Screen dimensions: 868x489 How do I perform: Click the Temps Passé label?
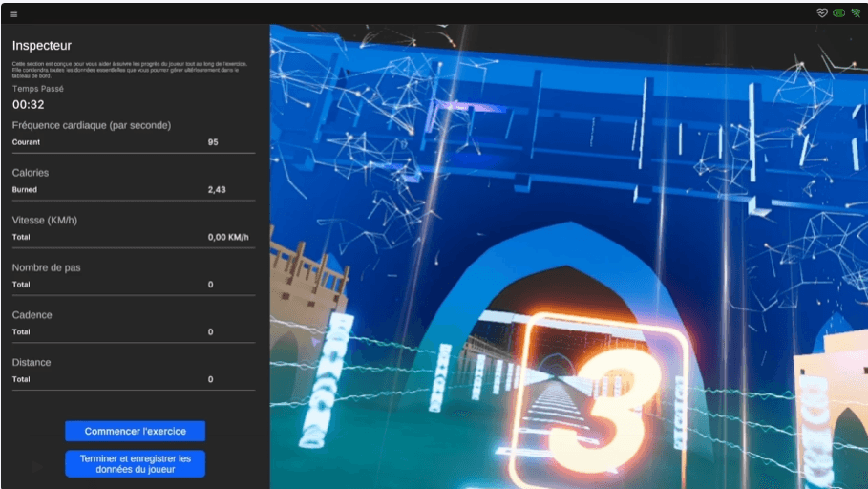(37, 89)
